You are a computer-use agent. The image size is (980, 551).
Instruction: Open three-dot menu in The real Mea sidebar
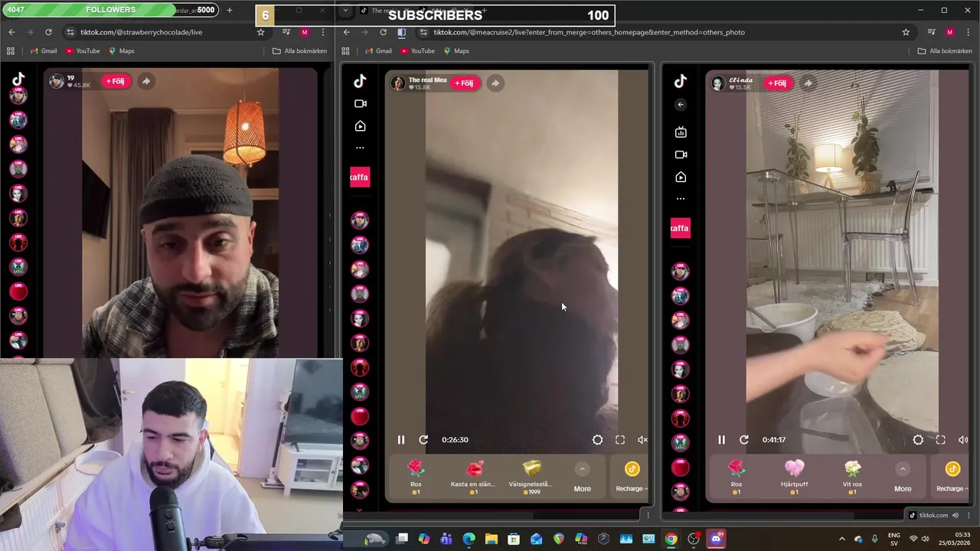click(360, 148)
